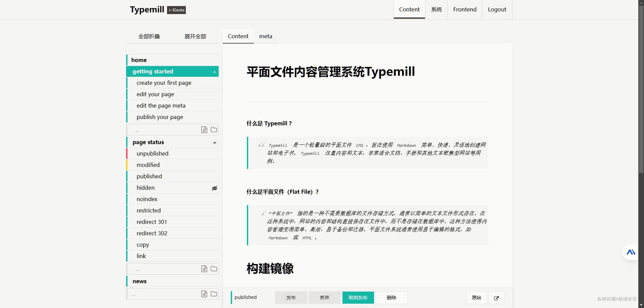Open the 系统 navigation item
644x308 pixels.
[436, 9]
